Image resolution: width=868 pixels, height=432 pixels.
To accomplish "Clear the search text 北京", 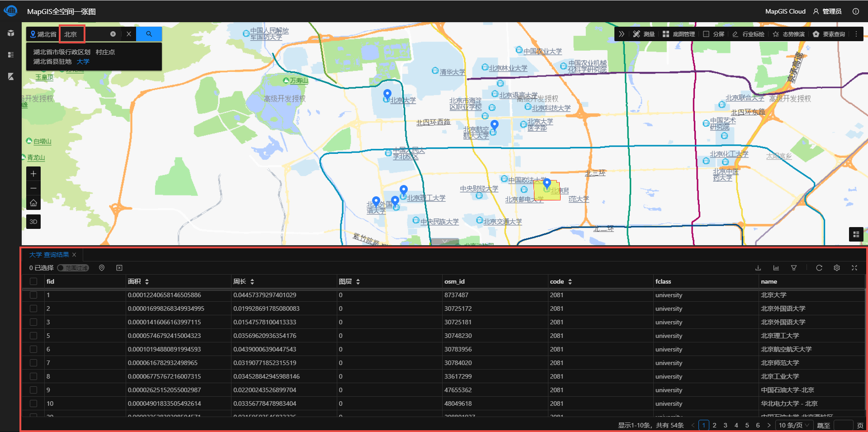I will [113, 34].
